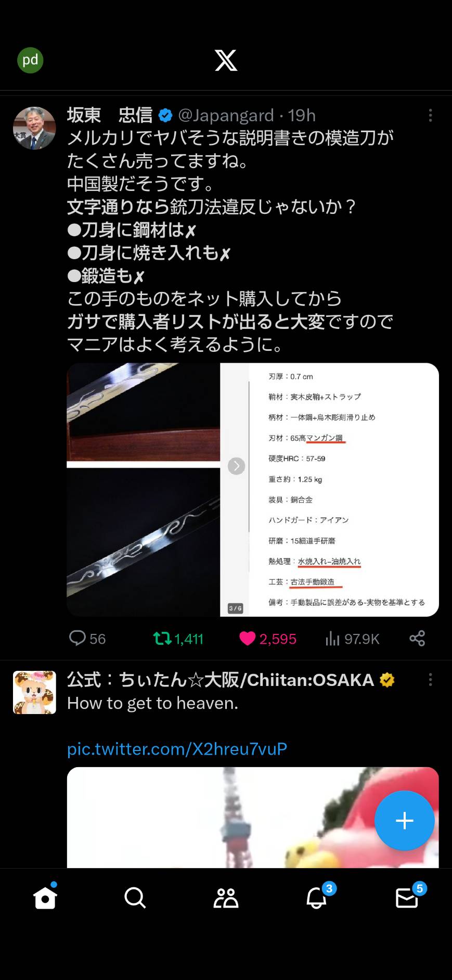Open 坂東 忠信 profile photo
The width and height of the screenshot is (452, 980).
[x=34, y=128]
